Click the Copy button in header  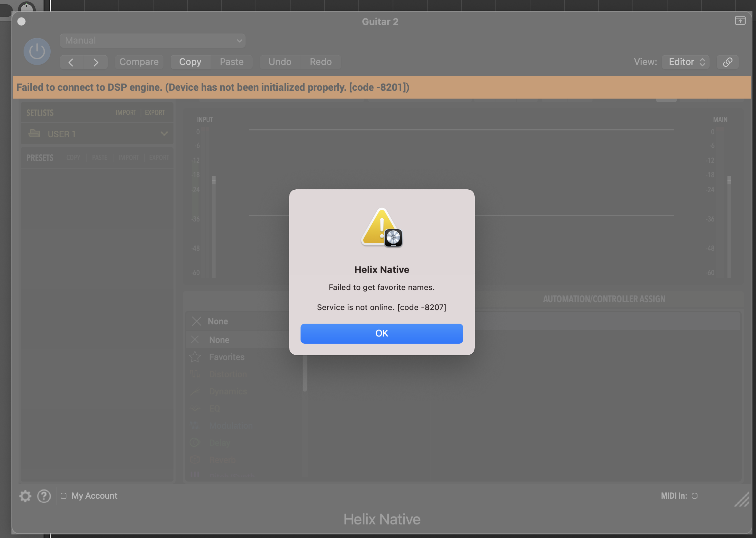190,62
